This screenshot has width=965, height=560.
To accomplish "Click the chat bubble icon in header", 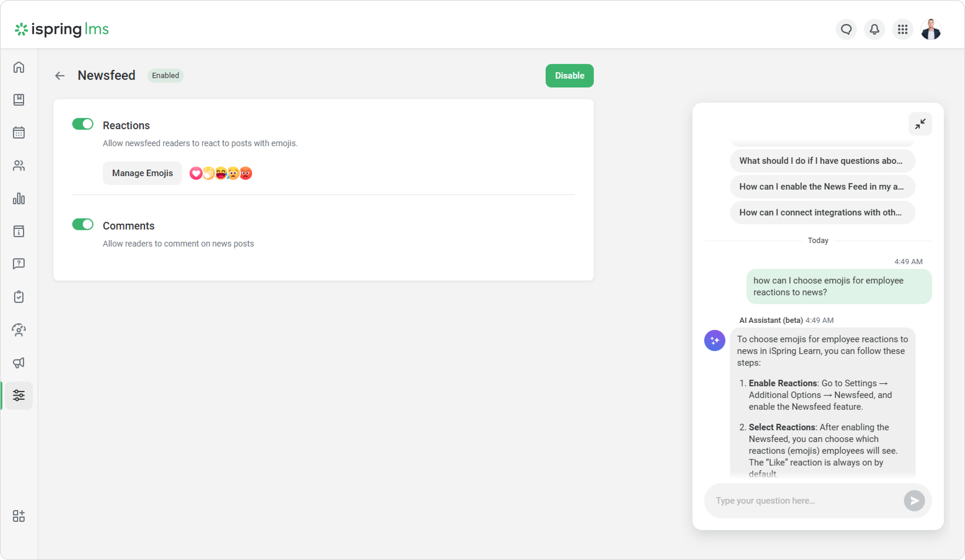I will (x=846, y=29).
